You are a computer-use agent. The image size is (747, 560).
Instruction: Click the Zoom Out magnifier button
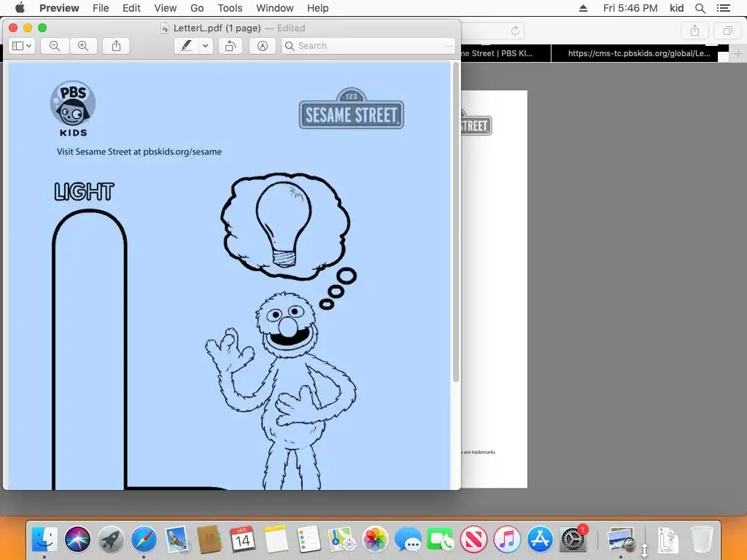point(55,46)
